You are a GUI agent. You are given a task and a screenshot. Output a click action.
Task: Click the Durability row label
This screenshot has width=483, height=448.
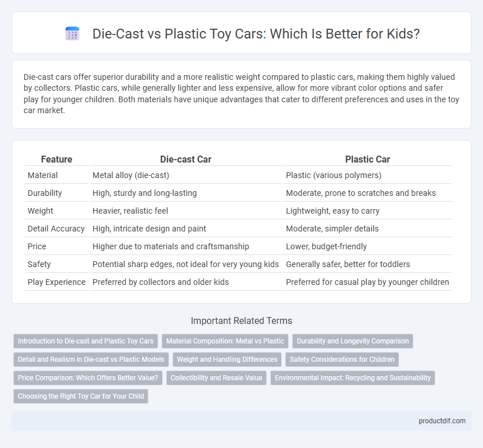(x=45, y=193)
